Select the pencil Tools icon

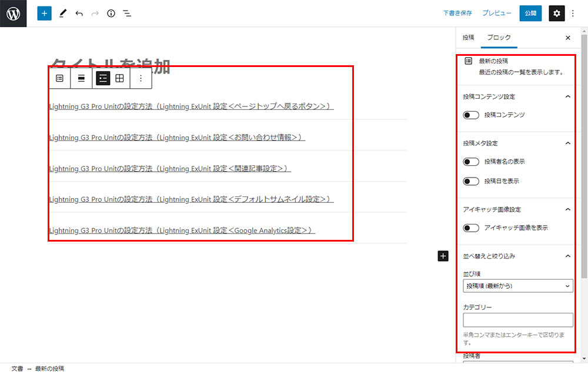[x=63, y=13]
